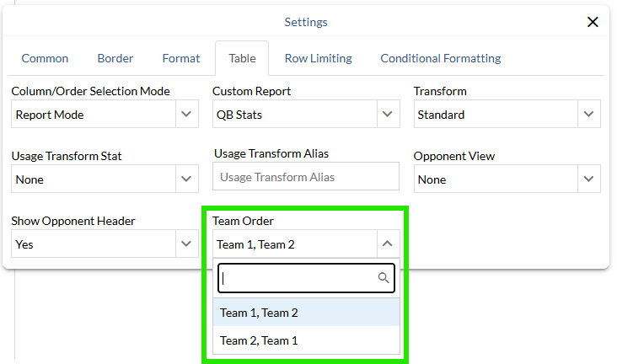Screen dimensions: 617x364
Task: Click the Usage Transform Alias text field
Action: tap(306, 177)
